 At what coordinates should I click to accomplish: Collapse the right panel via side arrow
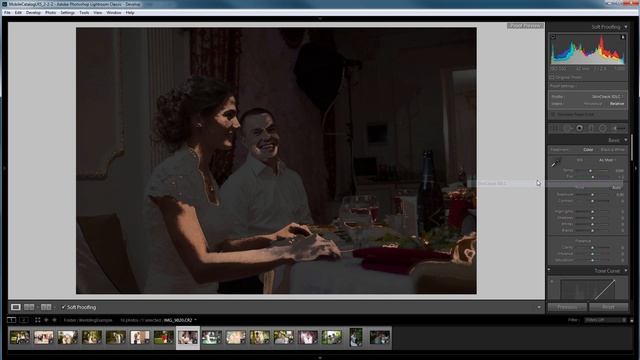tap(636, 168)
